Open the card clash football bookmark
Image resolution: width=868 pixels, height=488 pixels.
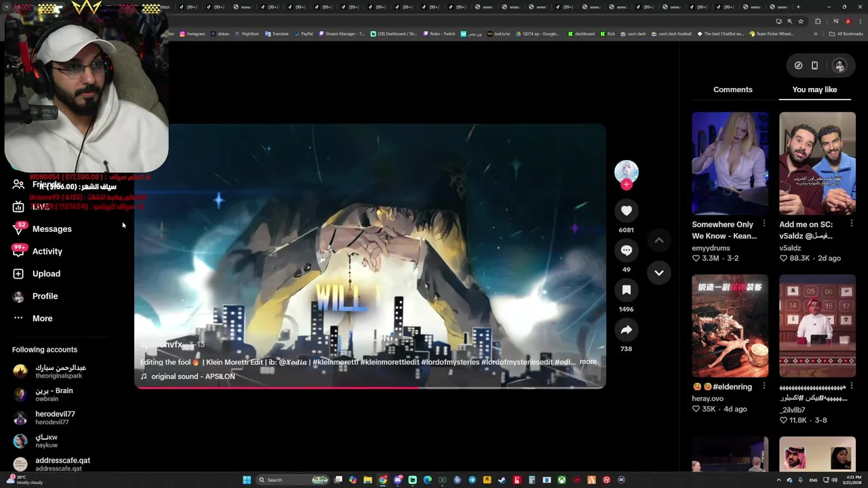tap(671, 34)
